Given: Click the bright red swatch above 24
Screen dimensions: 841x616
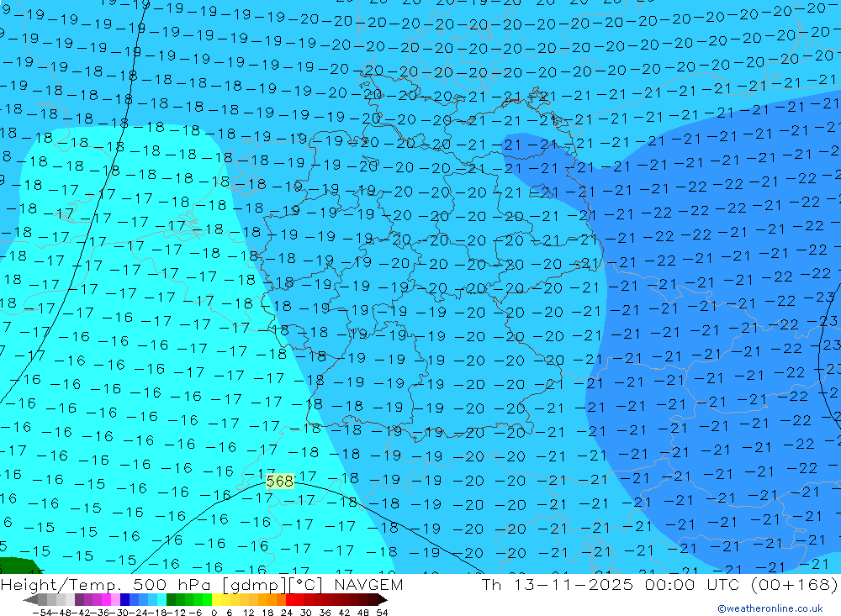Looking at the screenshot, I should coord(290,600).
